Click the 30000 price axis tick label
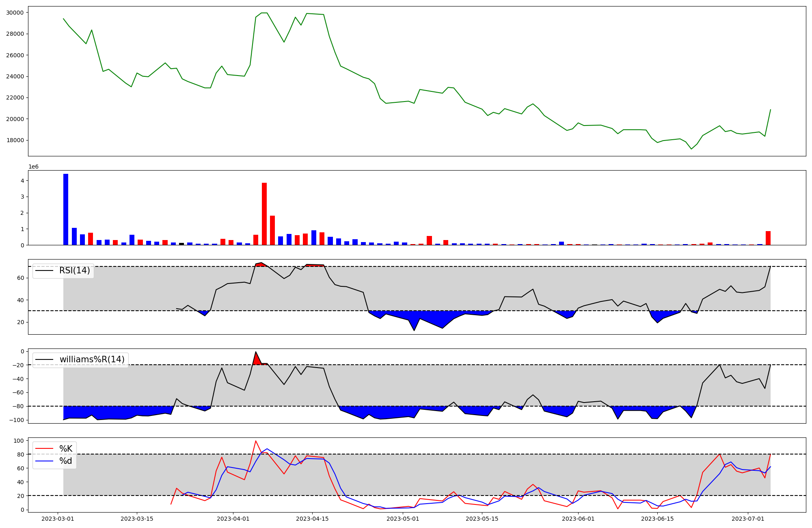 pos(15,13)
